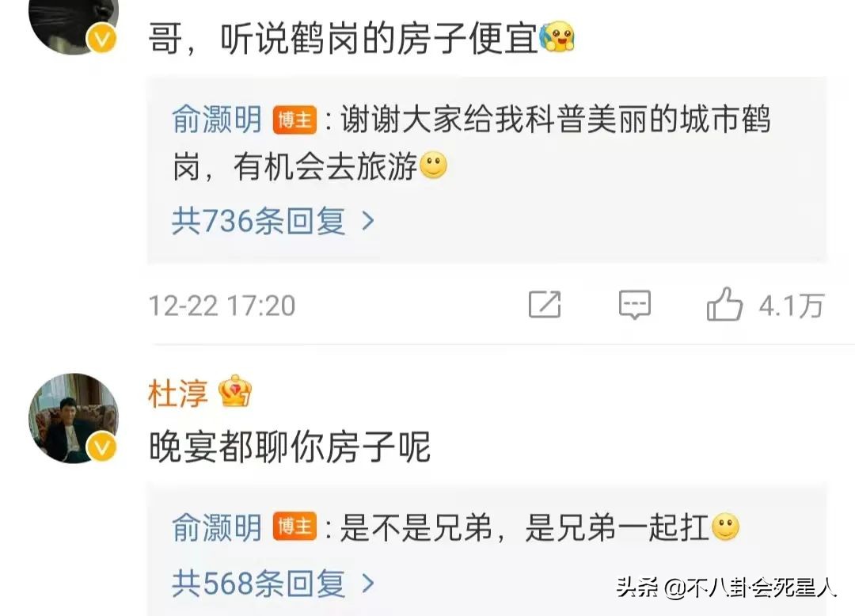This screenshot has height=616, width=855.
Task: Open the top commenter's cat avatar
Action: [x=73, y=26]
